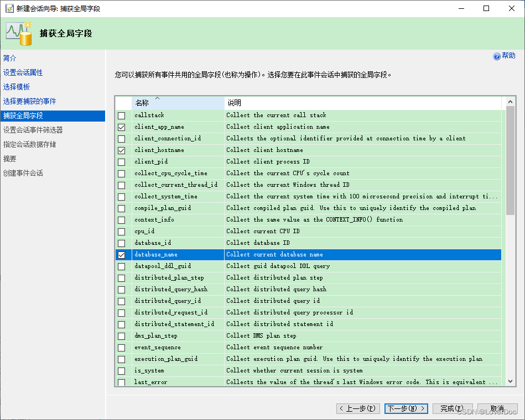The width and height of the screenshot is (525, 420).
Task: Open the 帮助 help link
Action: click(x=508, y=56)
